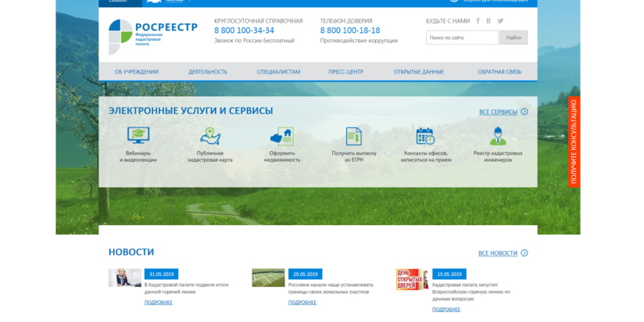The height and width of the screenshot is (322, 644).
Task: Open the Открытые данные menu
Action: point(418,72)
